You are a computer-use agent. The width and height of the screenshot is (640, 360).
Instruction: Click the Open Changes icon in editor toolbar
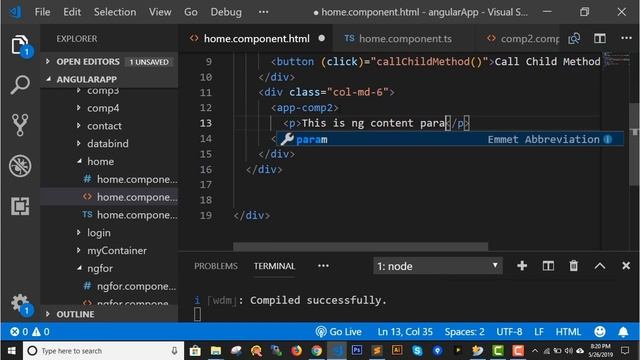point(574,38)
